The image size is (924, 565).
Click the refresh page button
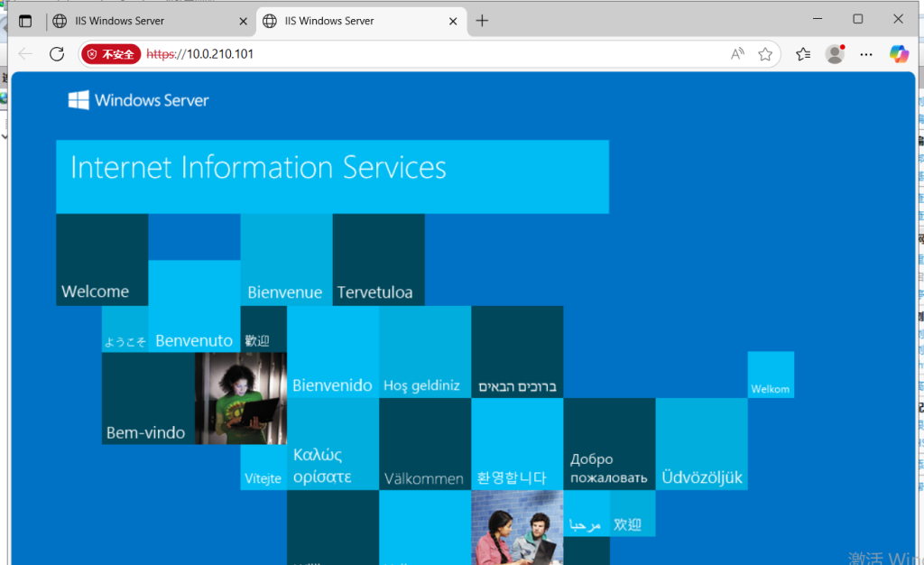[57, 54]
